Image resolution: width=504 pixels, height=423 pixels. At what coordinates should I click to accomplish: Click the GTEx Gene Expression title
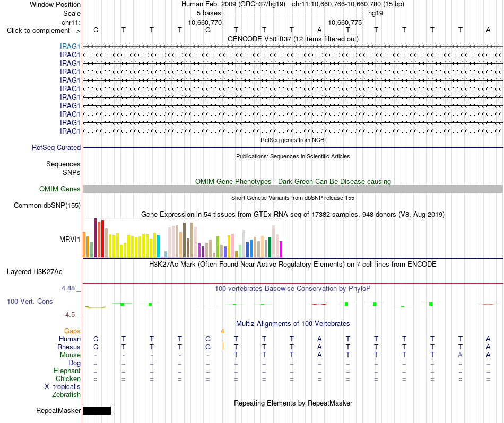click(x=293, y=215)
